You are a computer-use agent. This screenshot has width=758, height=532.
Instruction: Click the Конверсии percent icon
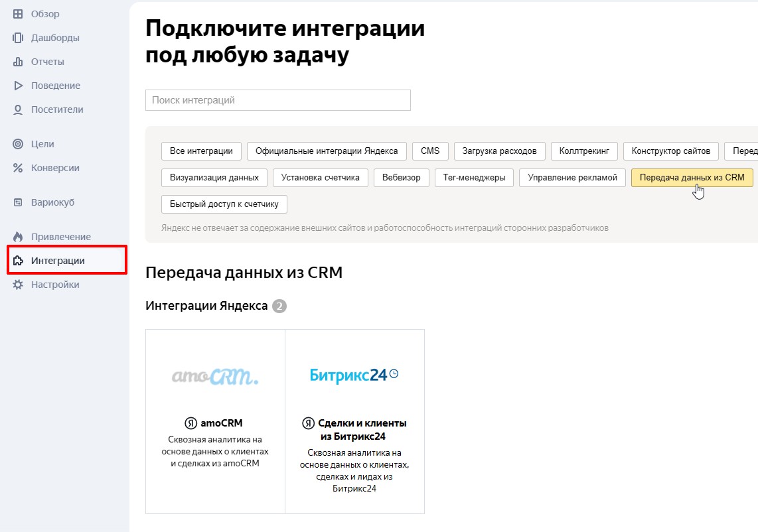click(x=18, y=168)
